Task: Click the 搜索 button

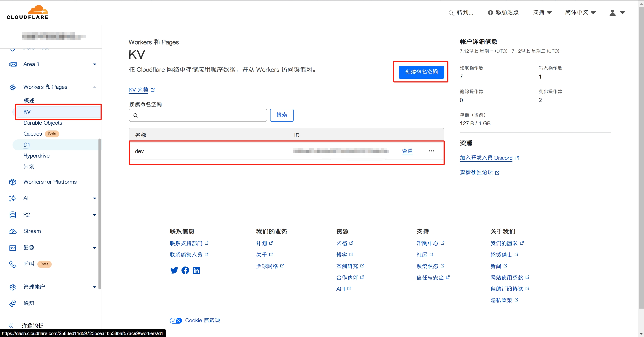Action: pos(282,115)
